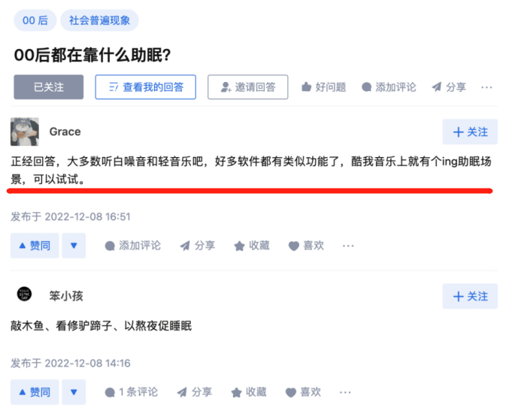Collect Grace's answer with 收藏 star
Screen dimensions: 515x420
point(252,246)
